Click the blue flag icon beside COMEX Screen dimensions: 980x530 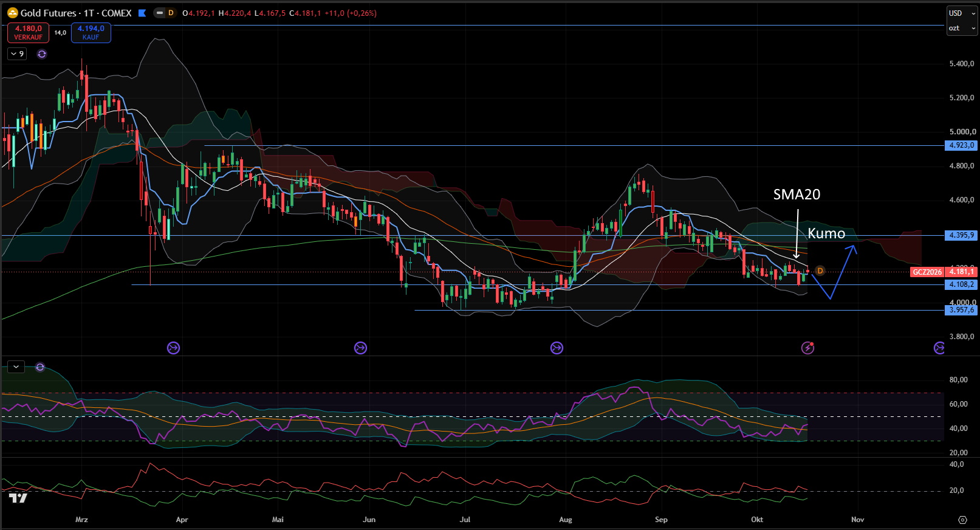142,13
